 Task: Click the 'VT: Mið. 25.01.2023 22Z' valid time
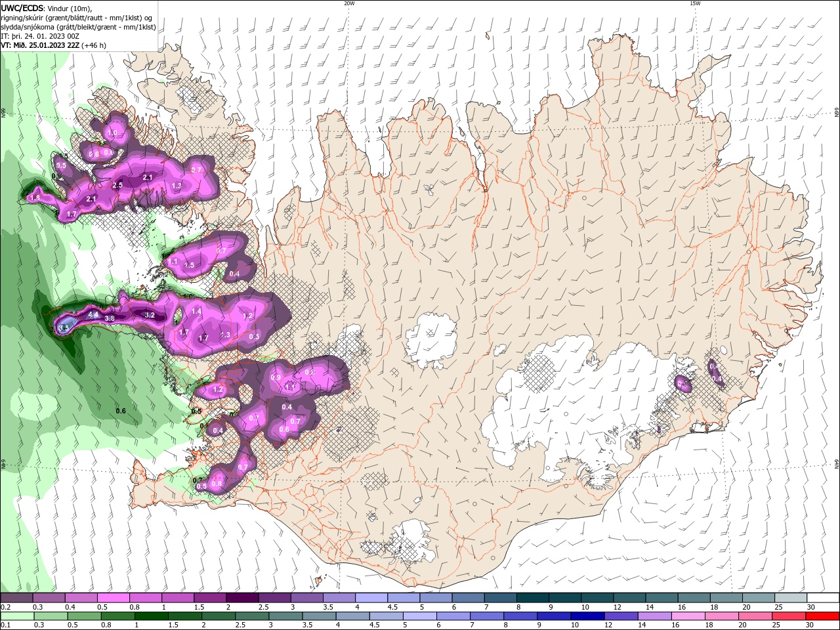point(40,45)
